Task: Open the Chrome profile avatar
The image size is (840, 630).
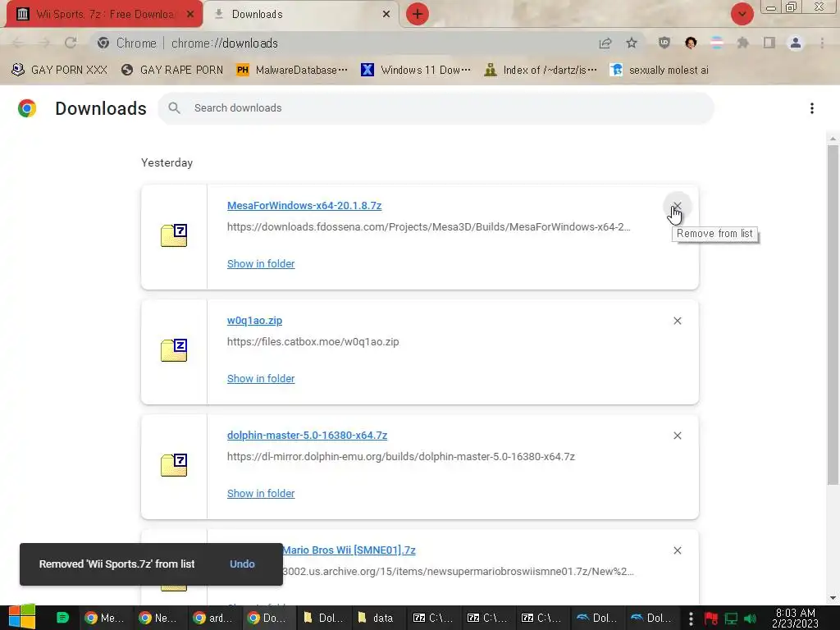Action: tap(796, 43)
